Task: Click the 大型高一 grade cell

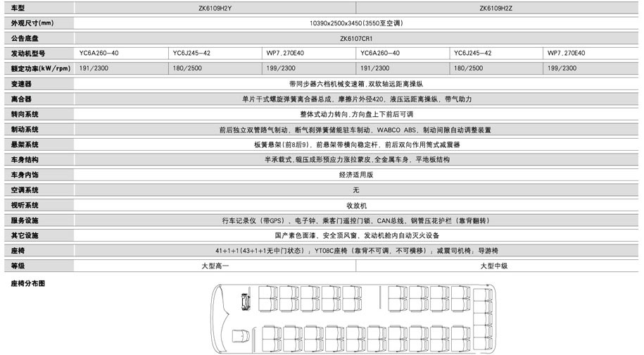Action: point(215,266)
